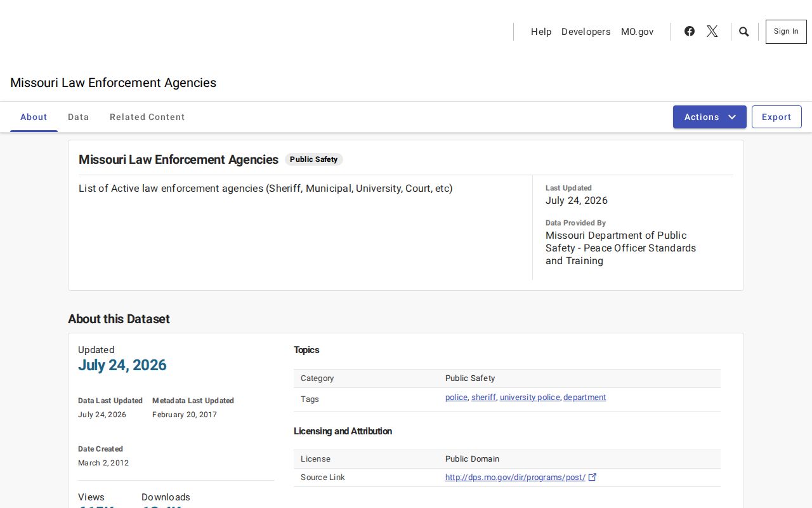
Task: Click the large July 24, 2026 updated date
Action: pos(122,365)
